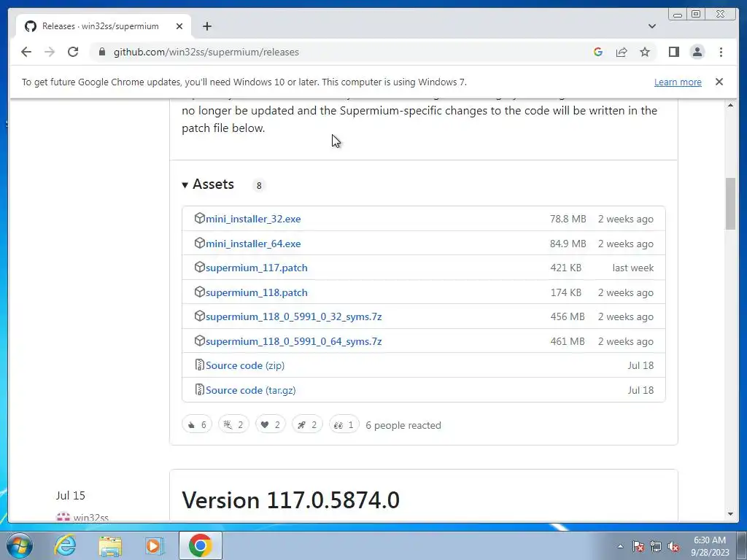The width and height of the screenshot is (747, 560).
Task: Click package icon beside supermium_117.patch
Action: (x=200, y=267)
